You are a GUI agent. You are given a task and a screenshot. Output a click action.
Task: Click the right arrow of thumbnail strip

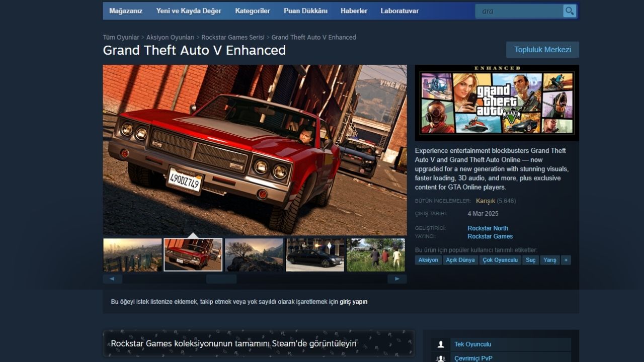[397, 279]
